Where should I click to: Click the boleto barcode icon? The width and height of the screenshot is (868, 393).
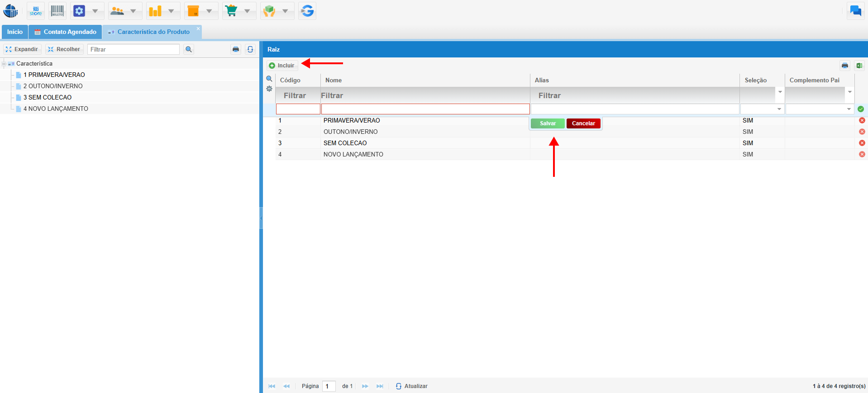(x=57, y=11)
